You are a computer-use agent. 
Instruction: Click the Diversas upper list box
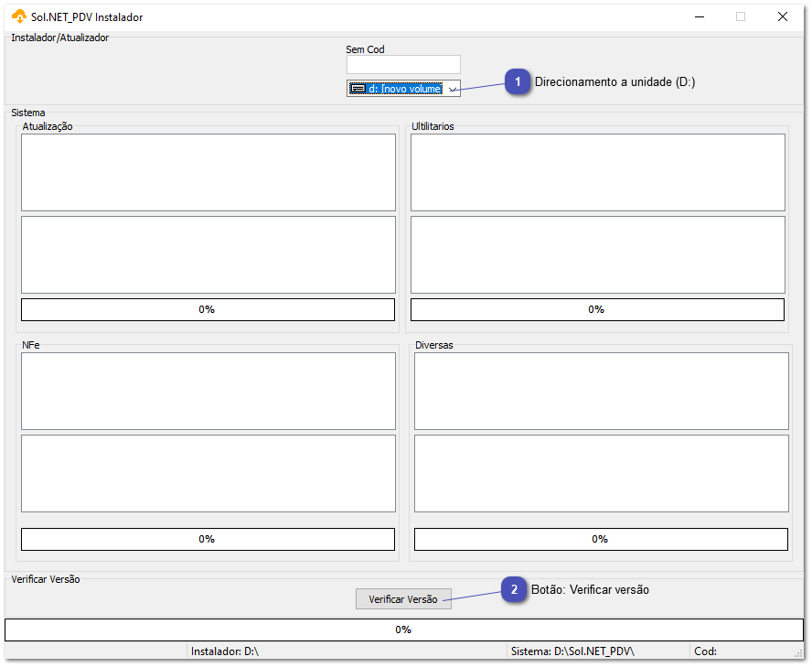(601, 391)
